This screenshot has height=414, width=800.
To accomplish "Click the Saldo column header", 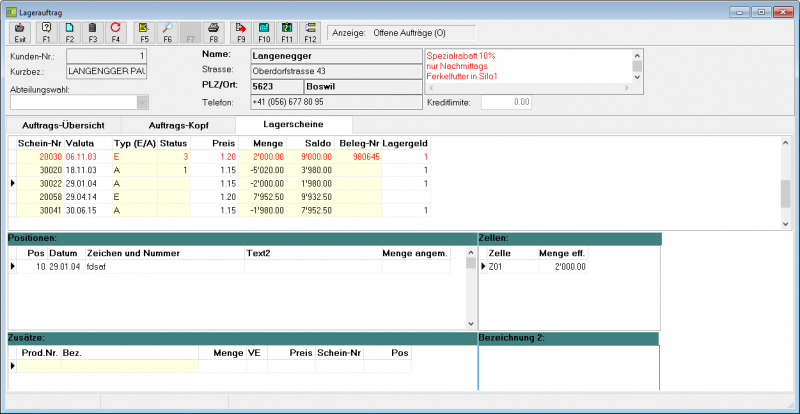I will [x=311, y=143].
